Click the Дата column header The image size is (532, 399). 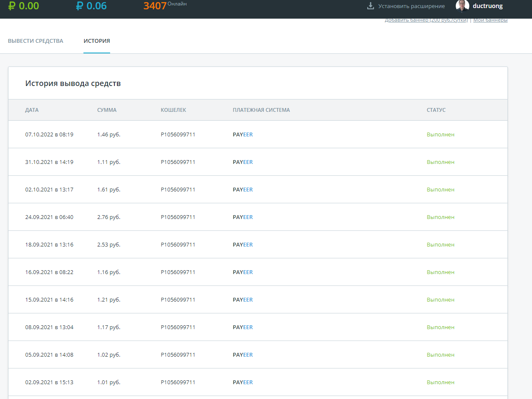tap(32, 110)
